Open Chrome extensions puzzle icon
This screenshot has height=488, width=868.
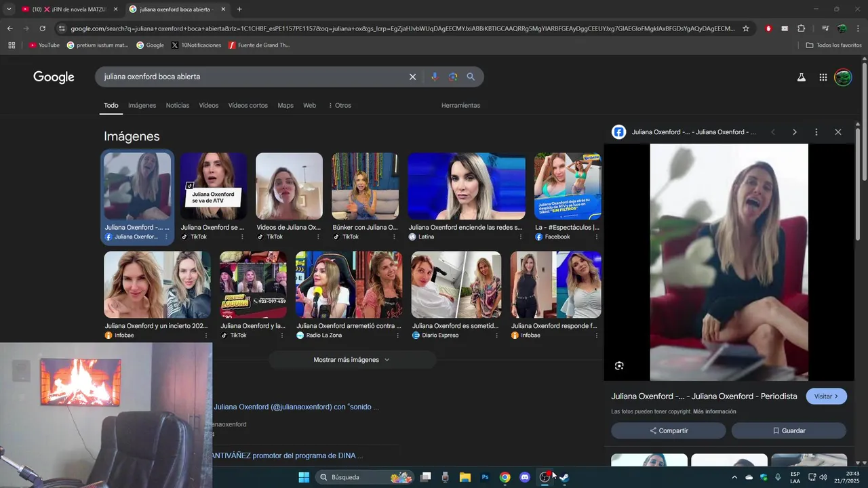pyautogui.click(x=801, y=28)
